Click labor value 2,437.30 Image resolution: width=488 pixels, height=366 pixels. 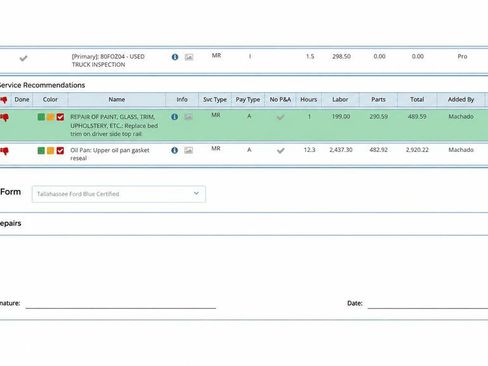[x=341, y=150]
